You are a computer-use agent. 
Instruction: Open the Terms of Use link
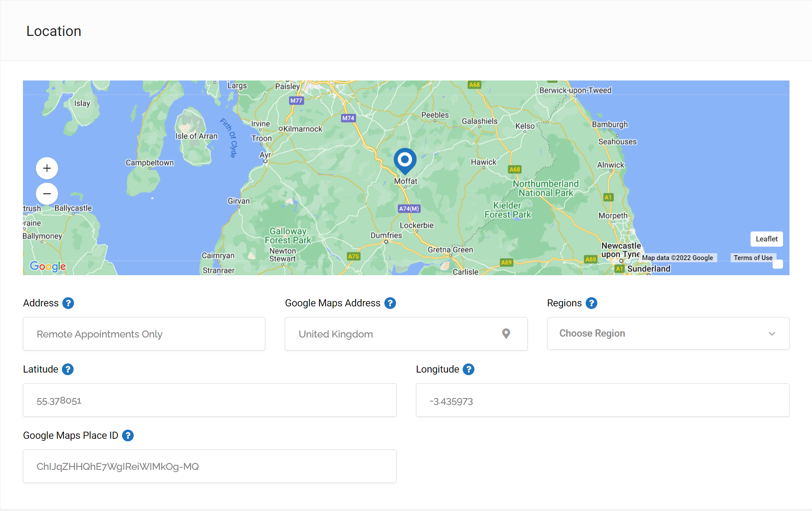point(753,257)
